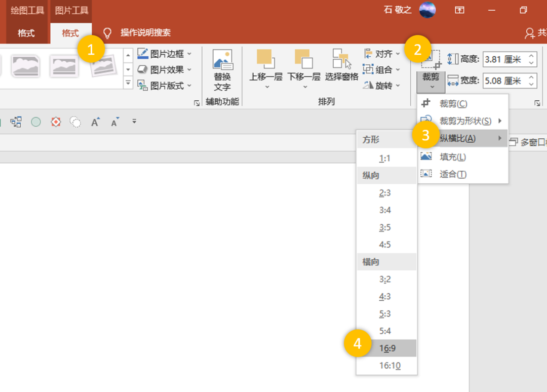Click the SmartArt hierarchy quick access icon

coord(16,122)
